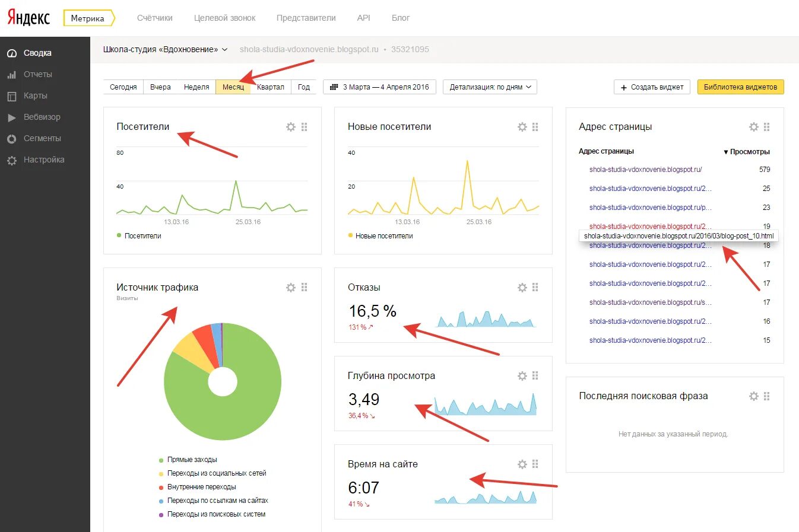Viewport: 799px width, 532px height.
Task: Open settings gear of Посетители widget
Action: (291, 127)
